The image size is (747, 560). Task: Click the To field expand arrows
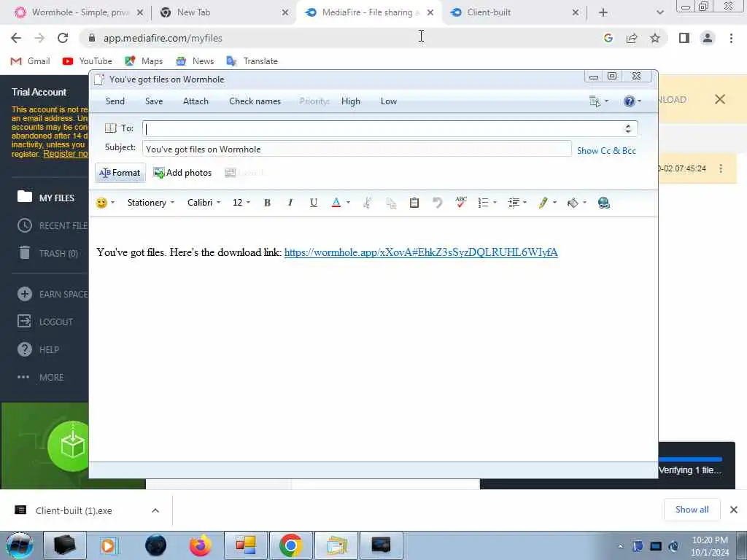[x=628, y=128]
